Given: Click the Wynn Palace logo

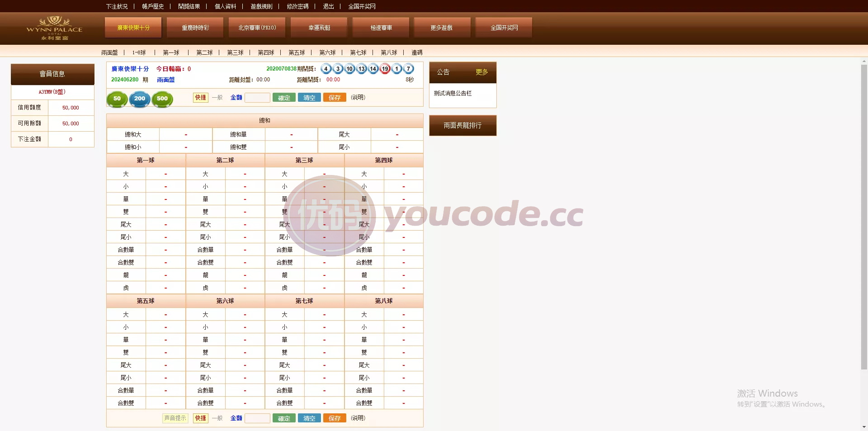Looking at the screenshot, I should (54, 28).
